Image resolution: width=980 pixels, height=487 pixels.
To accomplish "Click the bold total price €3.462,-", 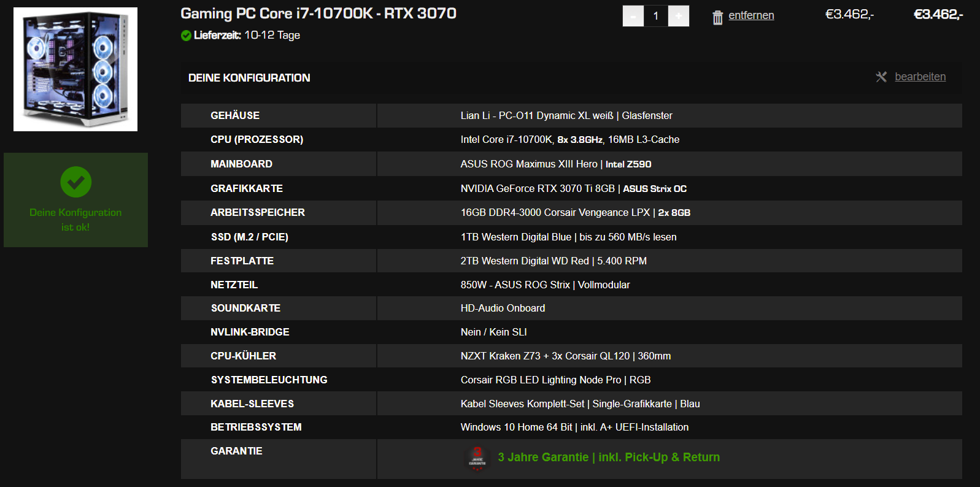I will click(x=938, y=14).
